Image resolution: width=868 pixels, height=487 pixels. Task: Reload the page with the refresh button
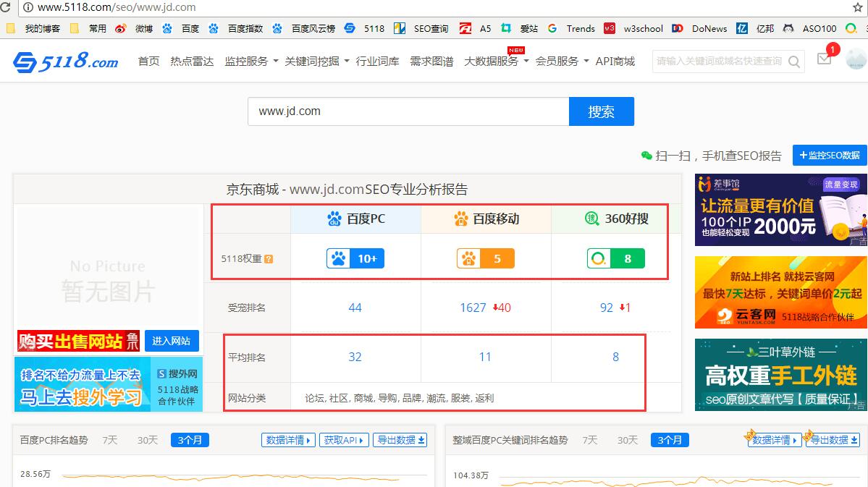[x=6, y=7]
